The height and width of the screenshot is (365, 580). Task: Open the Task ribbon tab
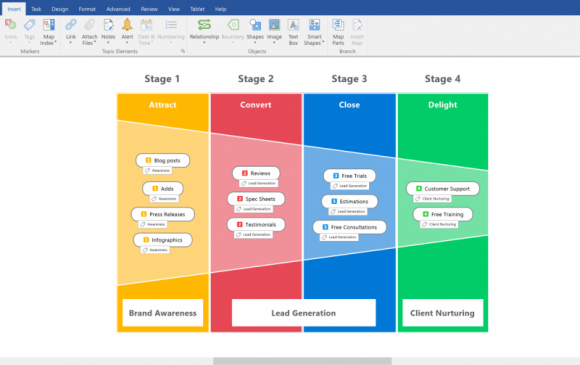coord(36,9)
